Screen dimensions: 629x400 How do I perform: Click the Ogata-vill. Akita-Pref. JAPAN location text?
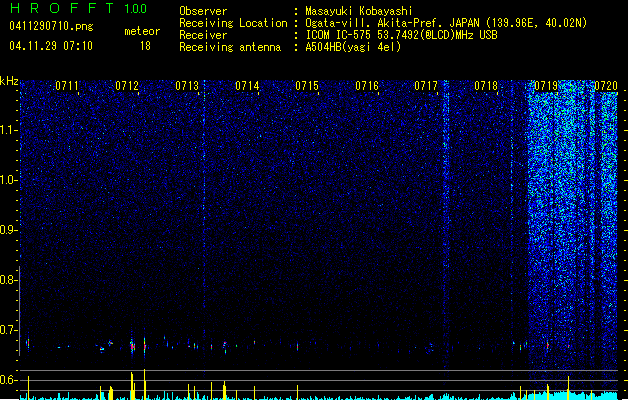click(x=446, y=23)
